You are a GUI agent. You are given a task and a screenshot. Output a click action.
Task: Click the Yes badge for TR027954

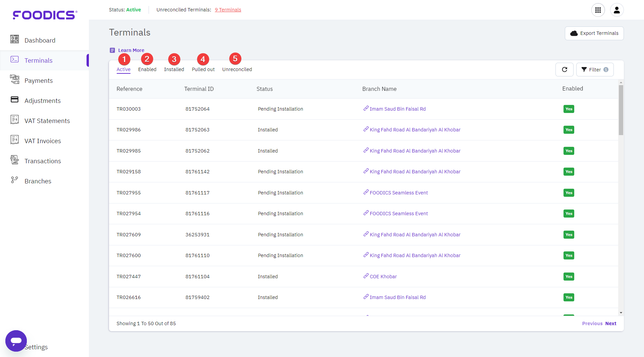point(569,214)
